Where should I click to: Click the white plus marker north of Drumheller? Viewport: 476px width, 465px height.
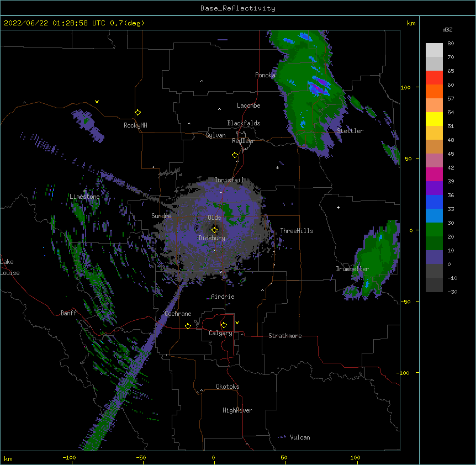pos(338,207)
